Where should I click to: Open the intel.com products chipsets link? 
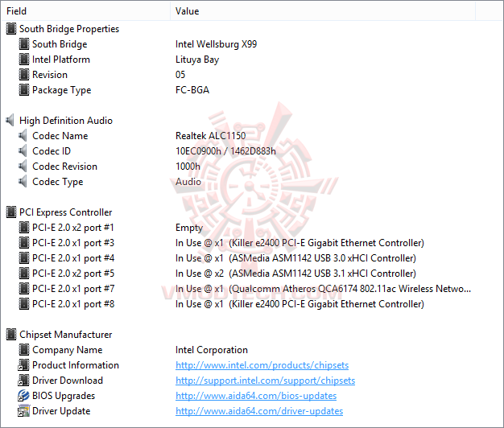262,365
